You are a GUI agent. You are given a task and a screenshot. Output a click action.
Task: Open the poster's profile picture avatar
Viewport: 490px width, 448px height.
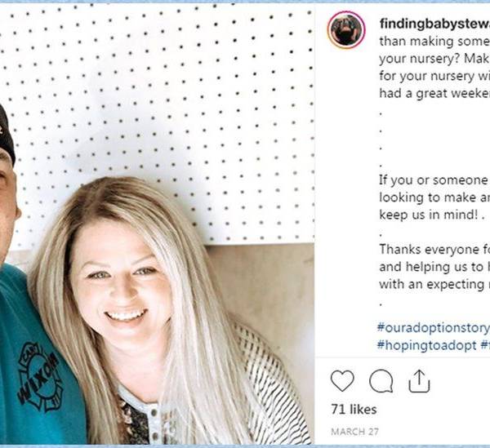pyautogui.click(x=345, y=29)
